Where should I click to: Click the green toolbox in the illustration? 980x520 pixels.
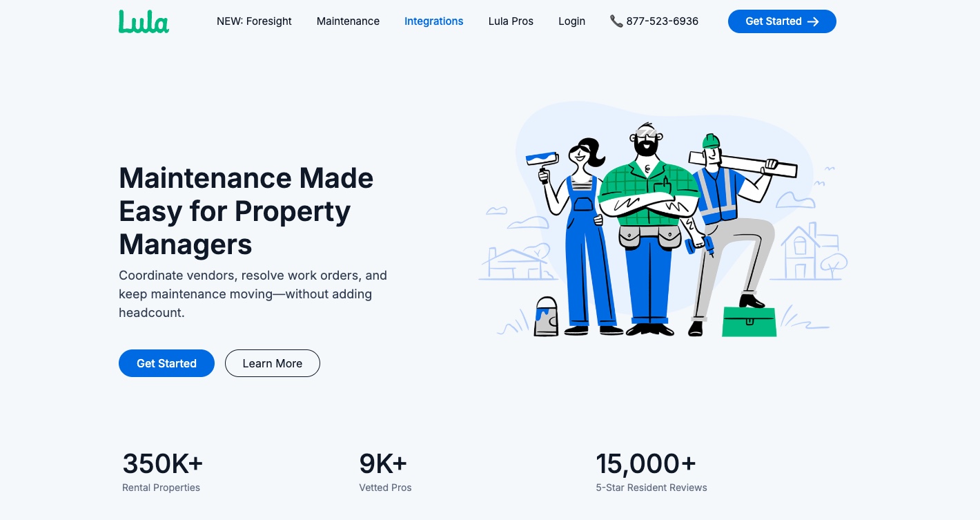pyautogui.click(x=749, y=322)
